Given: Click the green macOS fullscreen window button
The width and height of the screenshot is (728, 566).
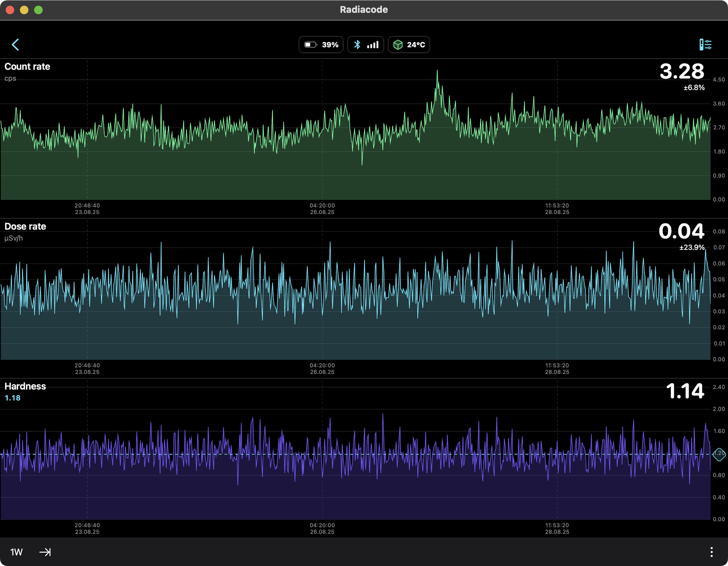Looking at the screenshot, I should pos(38,10).
